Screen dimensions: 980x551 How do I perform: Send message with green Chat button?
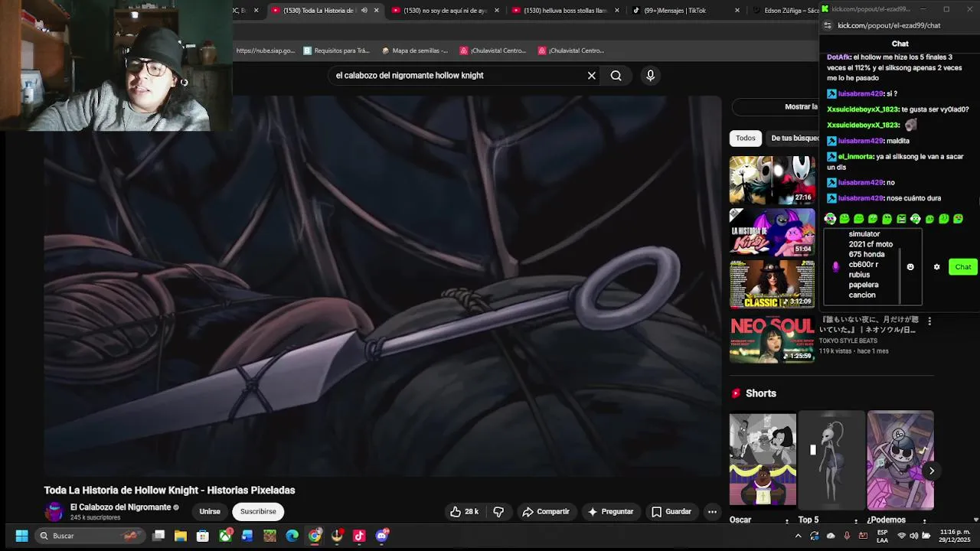pos(962,267)
